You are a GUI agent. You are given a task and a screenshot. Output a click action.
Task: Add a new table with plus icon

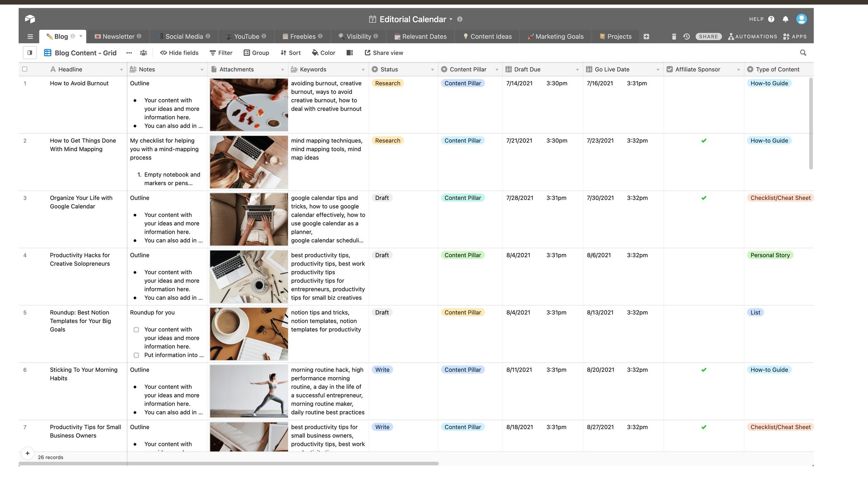(646, 36)
